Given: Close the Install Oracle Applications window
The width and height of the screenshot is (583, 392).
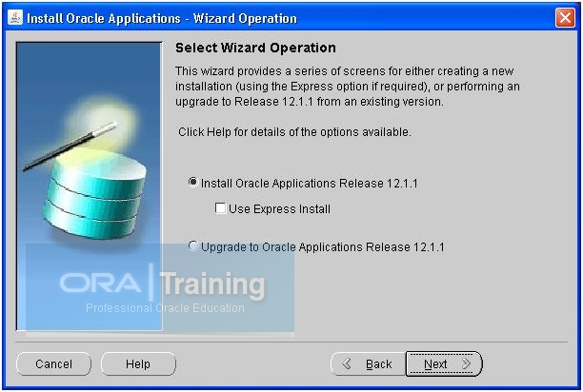Looking at the screenshot, I should coord(565,17).
